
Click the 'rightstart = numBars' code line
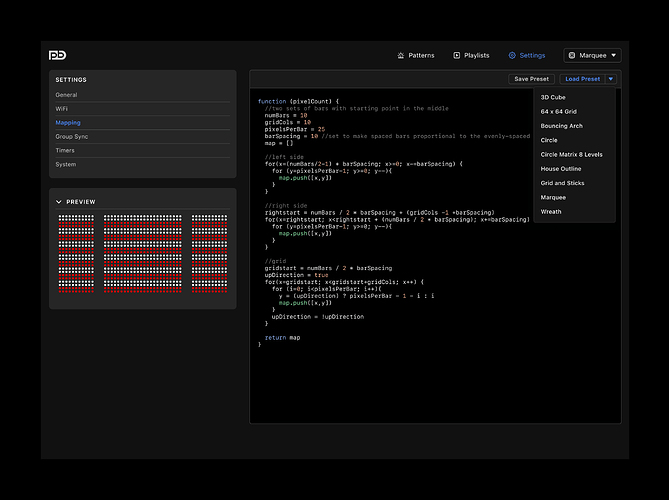pyautogui.click(x=379, y=212)
